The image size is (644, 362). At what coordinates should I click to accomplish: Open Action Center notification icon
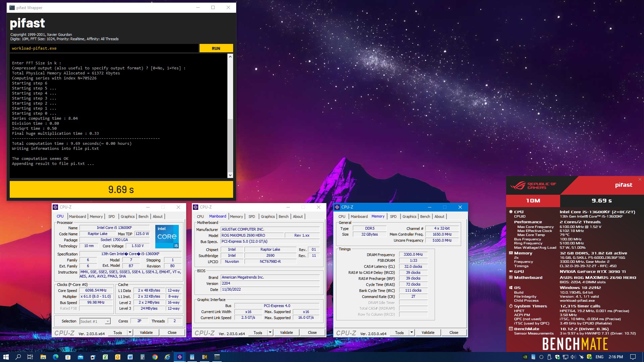tap(633, 357)
